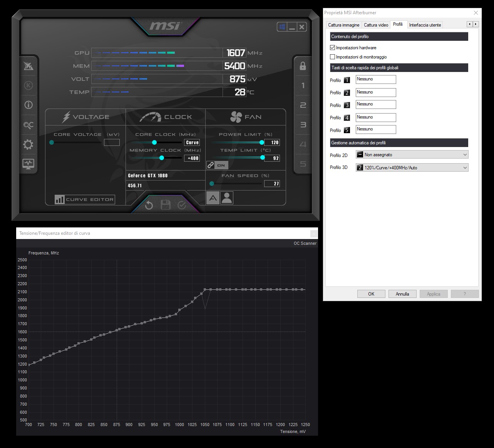
Task: Click the temp limit 92 value box
Action: [x=272, y=158]
